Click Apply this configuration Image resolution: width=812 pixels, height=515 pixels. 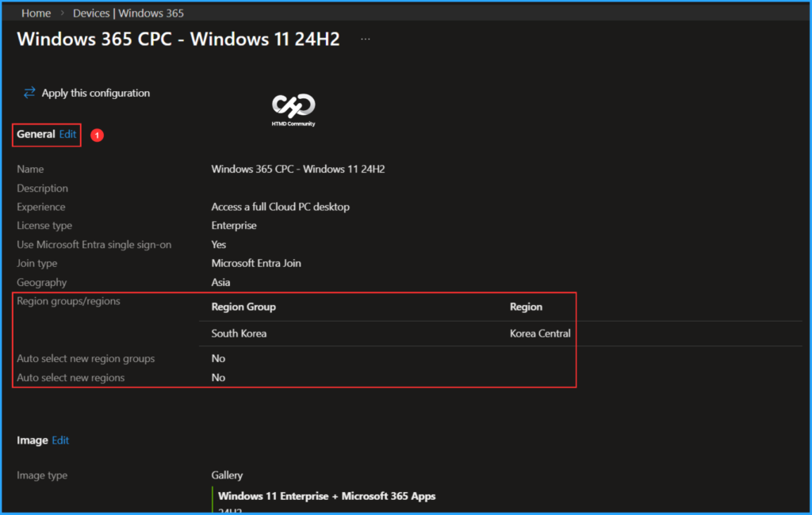tap(94, 93)
